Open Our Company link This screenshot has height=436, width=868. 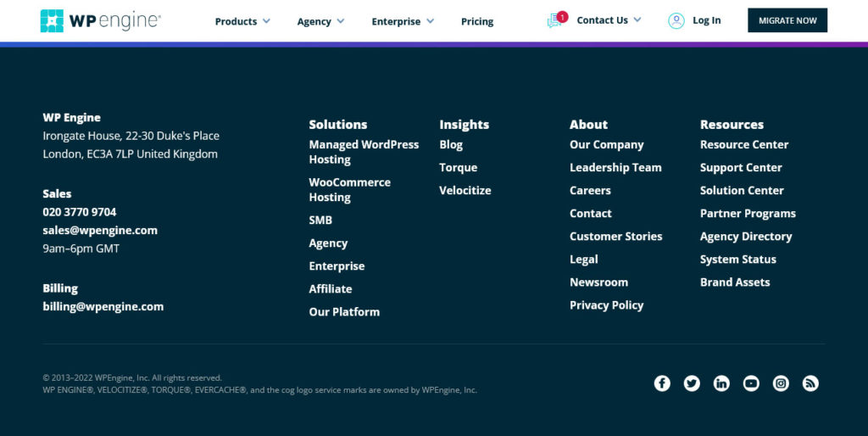607,144
